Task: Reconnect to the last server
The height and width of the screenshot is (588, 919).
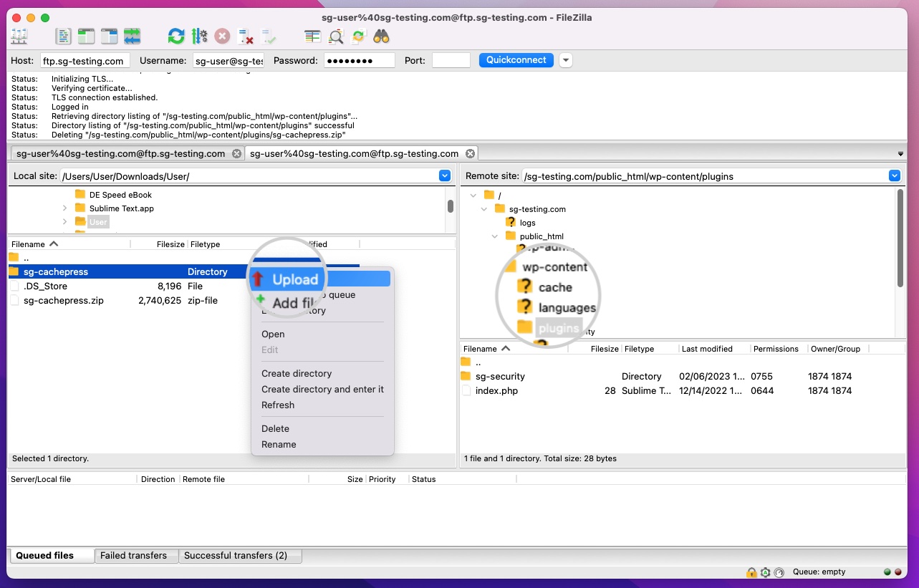Action: tap(269, 36)
